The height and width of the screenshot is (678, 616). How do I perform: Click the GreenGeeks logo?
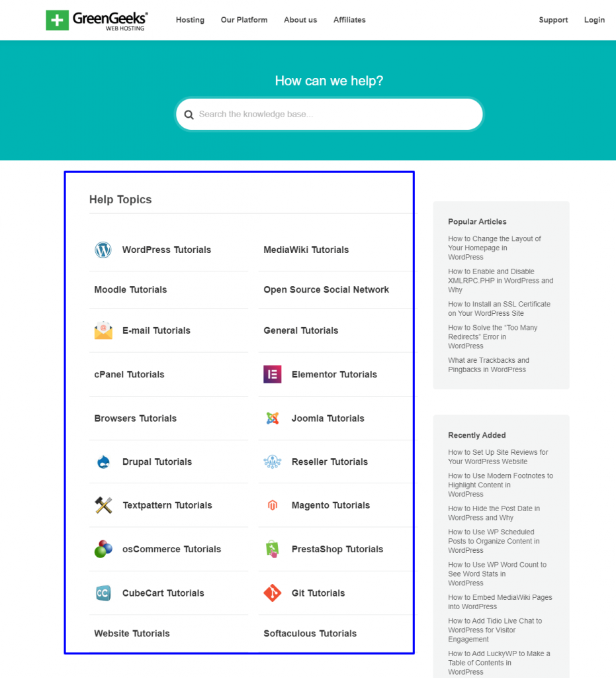[97, 21]
